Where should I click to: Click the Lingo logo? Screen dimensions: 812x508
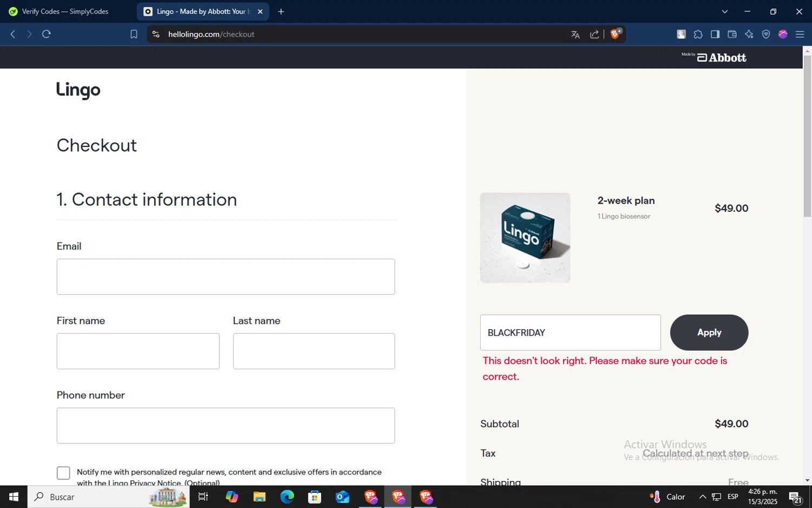pos(78,90)
